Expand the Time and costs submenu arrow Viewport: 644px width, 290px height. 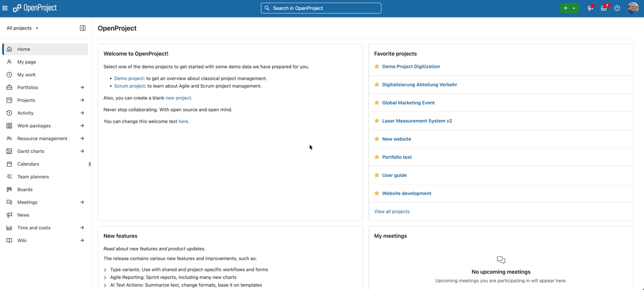pyautogui.click(x=82, y=228)
